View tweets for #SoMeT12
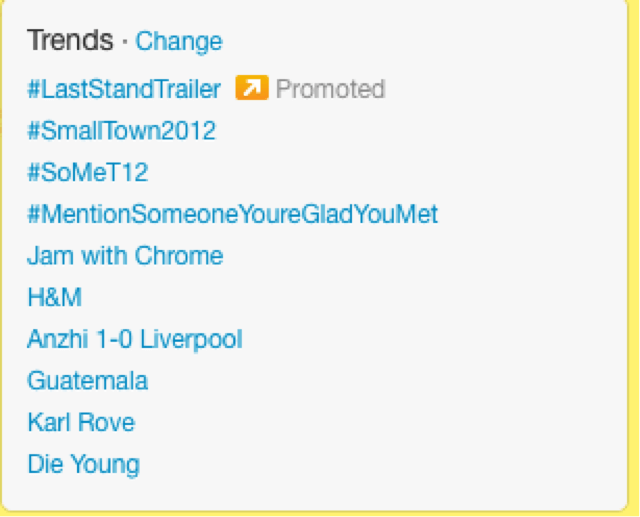 [x=88, y=172]
